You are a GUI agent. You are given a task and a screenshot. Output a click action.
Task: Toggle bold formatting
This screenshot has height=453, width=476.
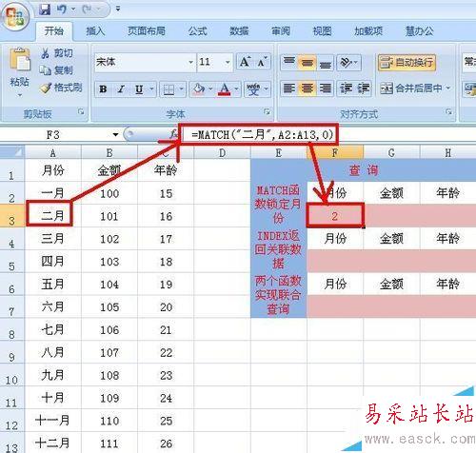(103, 89)
